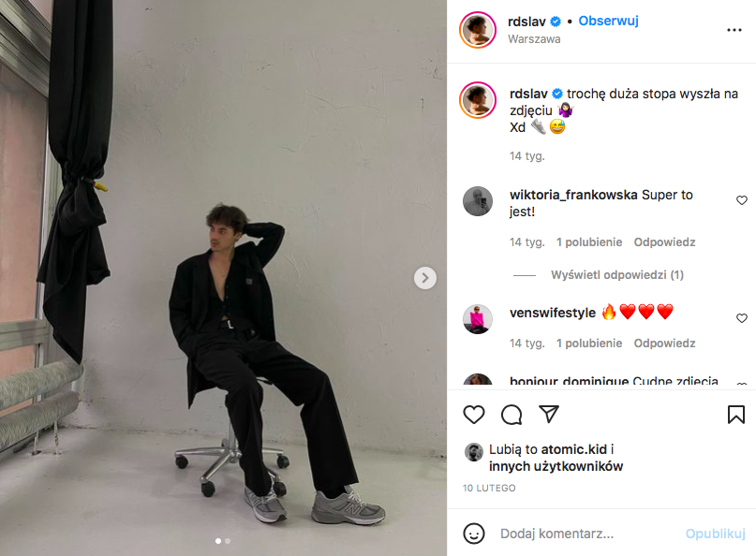Open comments with the speech bubble icon
Viewport: 756px width, 556px height.
511,415
